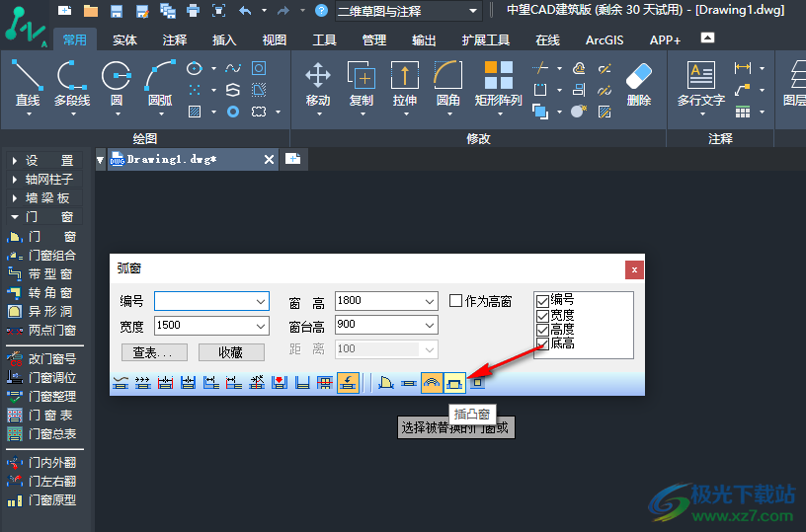806x532 pixels.
Task: Click 转角窗 in the sidebar
Action: point(40,293)
